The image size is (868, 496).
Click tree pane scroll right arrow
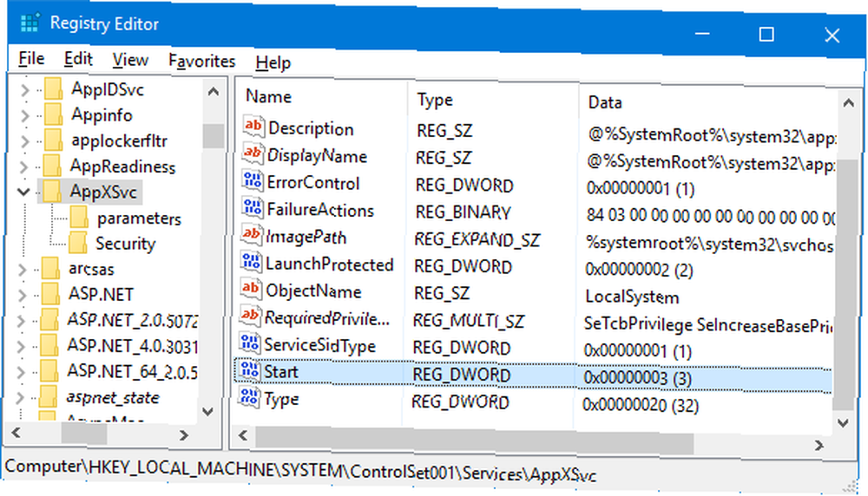click(184, 435)
